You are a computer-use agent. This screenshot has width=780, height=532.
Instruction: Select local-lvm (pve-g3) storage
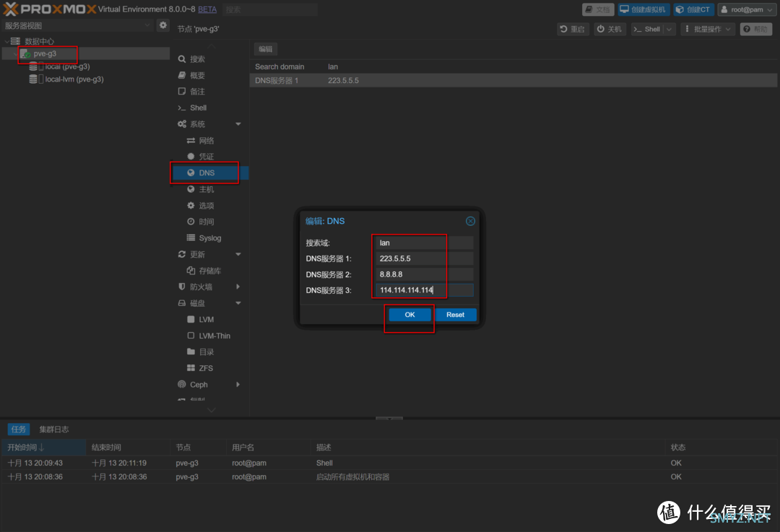(x=74, y=79)
